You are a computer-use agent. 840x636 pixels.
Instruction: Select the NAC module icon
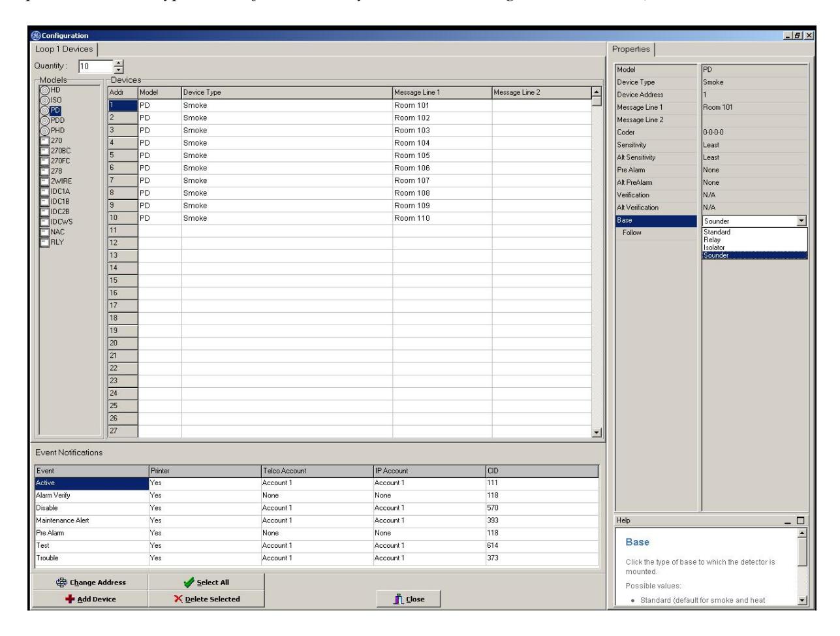pyautogui.click(x=45, y=232)
